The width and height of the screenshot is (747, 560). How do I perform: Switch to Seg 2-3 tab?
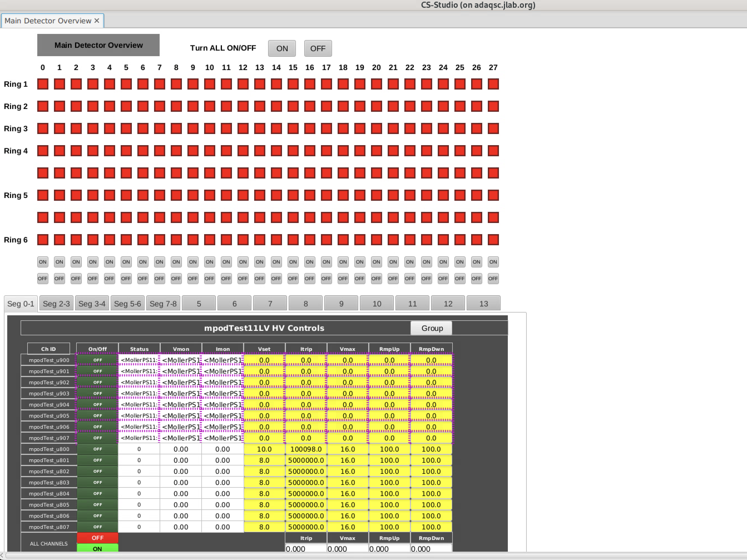[x=56, y=303]
